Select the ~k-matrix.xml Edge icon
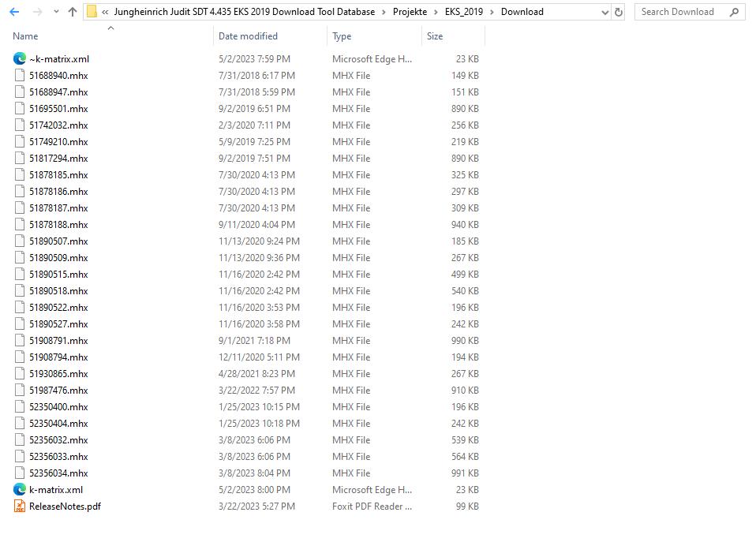The image size is (756, 557). (19, 59)
